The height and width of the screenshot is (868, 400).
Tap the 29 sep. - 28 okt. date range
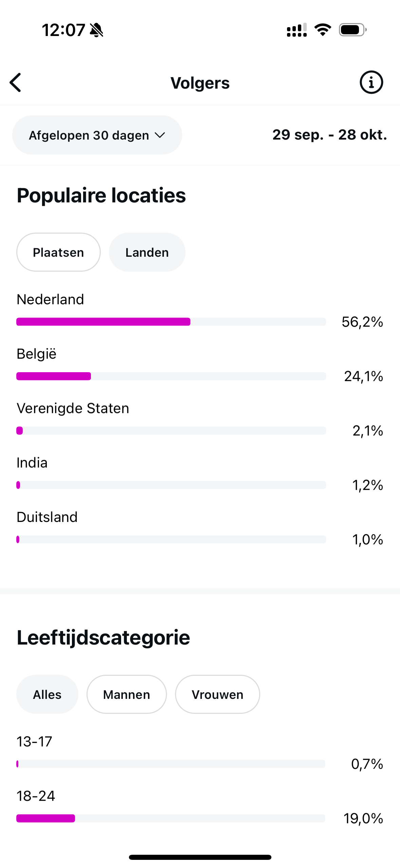point(329,135)
